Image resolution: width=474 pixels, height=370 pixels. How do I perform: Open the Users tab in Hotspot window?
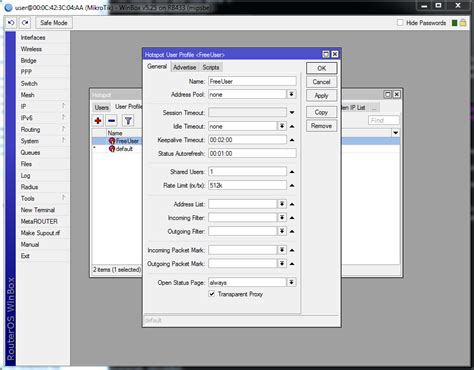pyautogui.click(x=101, y=107)
